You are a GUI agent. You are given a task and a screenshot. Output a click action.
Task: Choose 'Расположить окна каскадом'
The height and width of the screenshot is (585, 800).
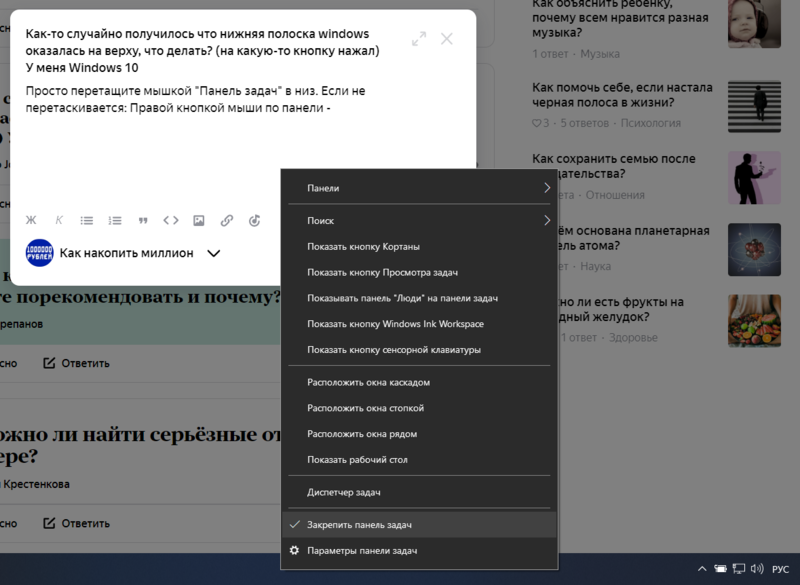coord(419,382)
